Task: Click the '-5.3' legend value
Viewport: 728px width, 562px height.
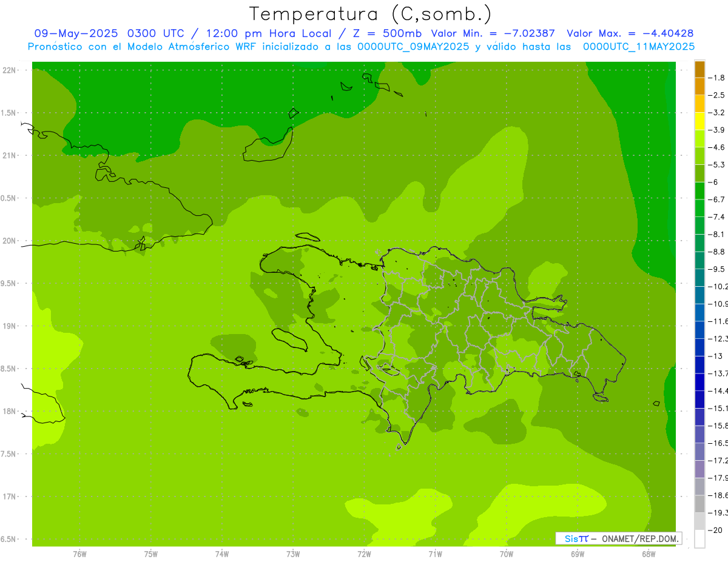Action: [716, 165]
